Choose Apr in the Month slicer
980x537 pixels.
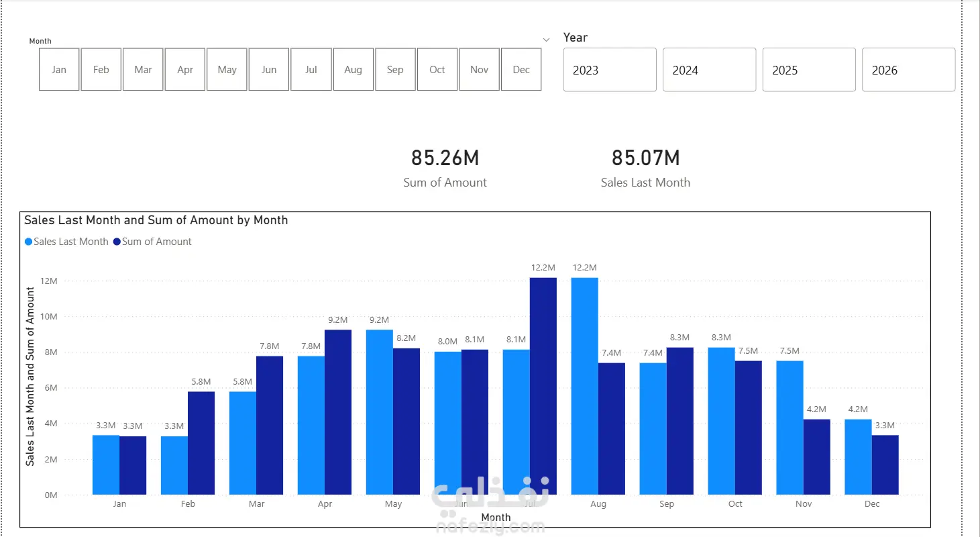[185, 69]
